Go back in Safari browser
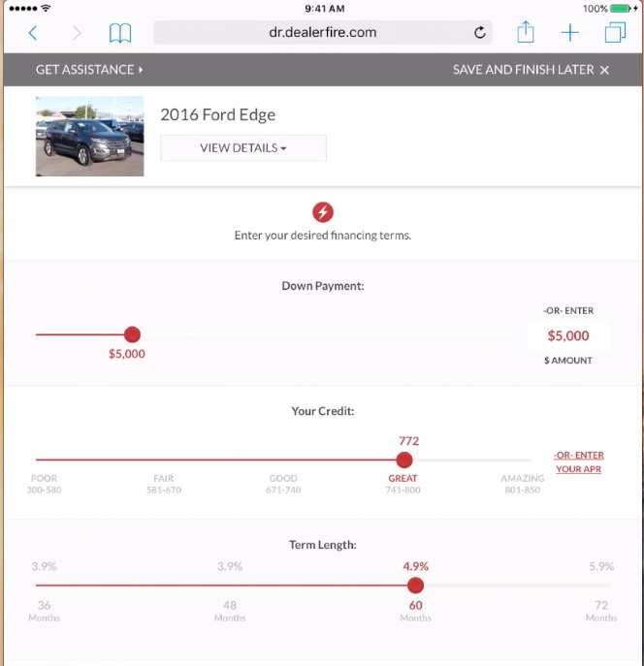The height and width of the screenshot is (666, 644). pos(33,33)
